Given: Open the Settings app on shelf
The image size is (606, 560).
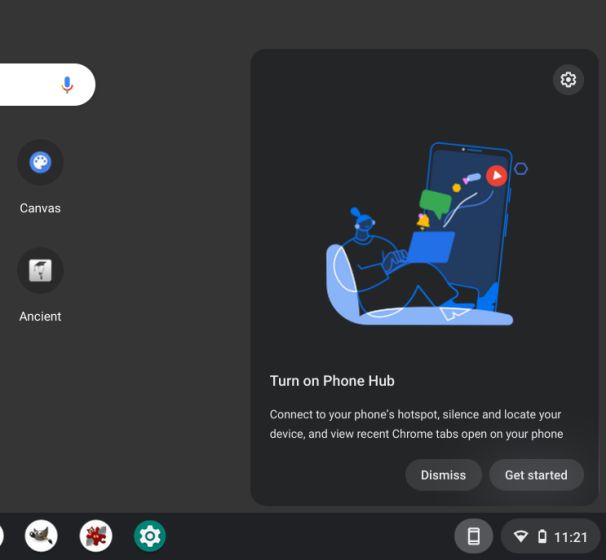Looking at the screenshot, I should tap(150, 536).
